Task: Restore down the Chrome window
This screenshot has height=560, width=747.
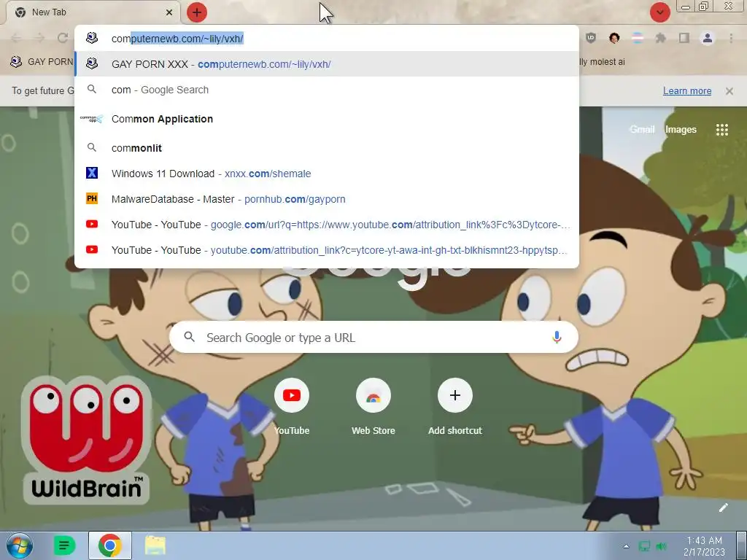Action: tap(704, 7)
